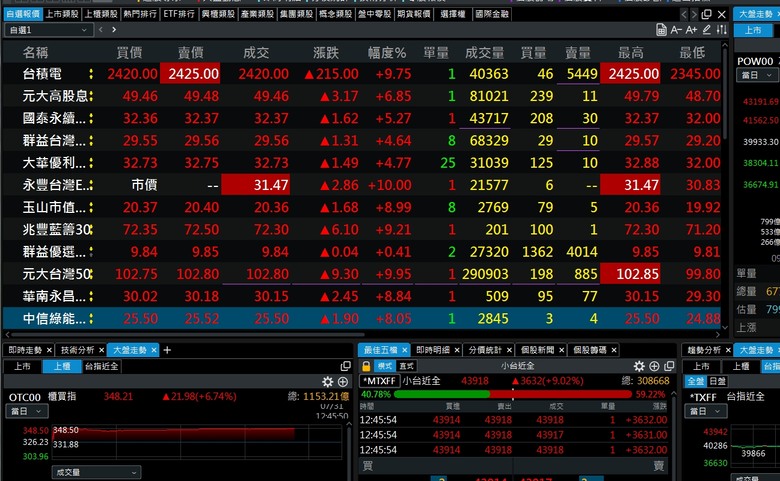The height and width of the screenshot is (481, 780).
Task: Click the watchlist vertical scrollbar thumb
Action: point(724,95)
